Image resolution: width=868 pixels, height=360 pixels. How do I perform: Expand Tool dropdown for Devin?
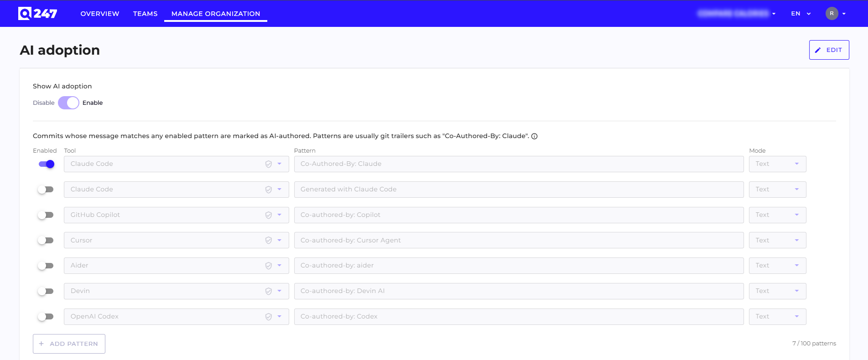click(x=280, y=291)
